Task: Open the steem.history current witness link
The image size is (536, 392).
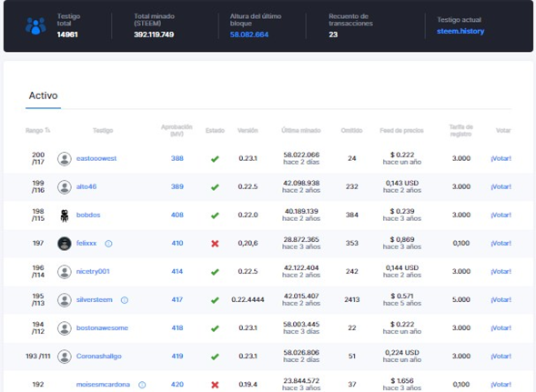Action: 460,32
